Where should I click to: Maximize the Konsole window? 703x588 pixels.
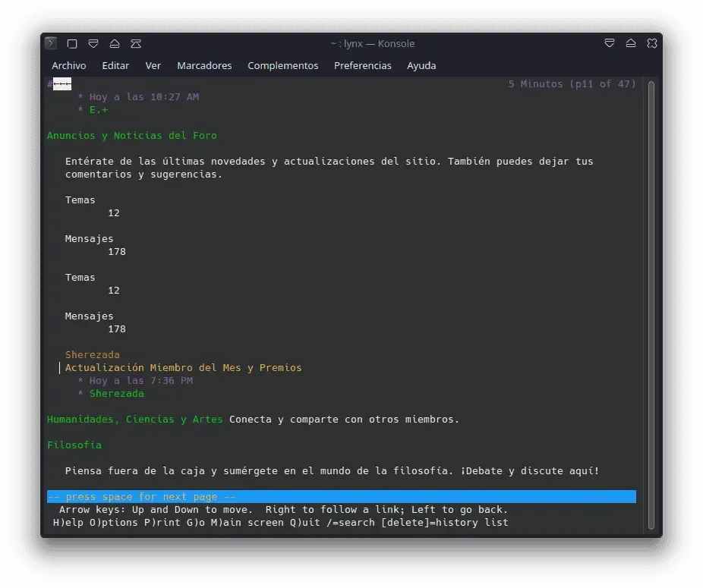pos(631,43)
